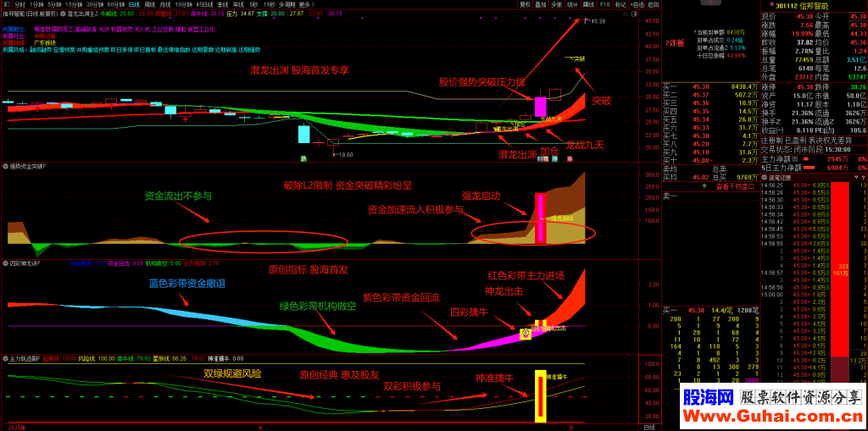Viewport: 868px width, 431px height.
Task: Click the 交易状态 闭市阶段 row
Action: pyautogui.click(x=814, y=149)
